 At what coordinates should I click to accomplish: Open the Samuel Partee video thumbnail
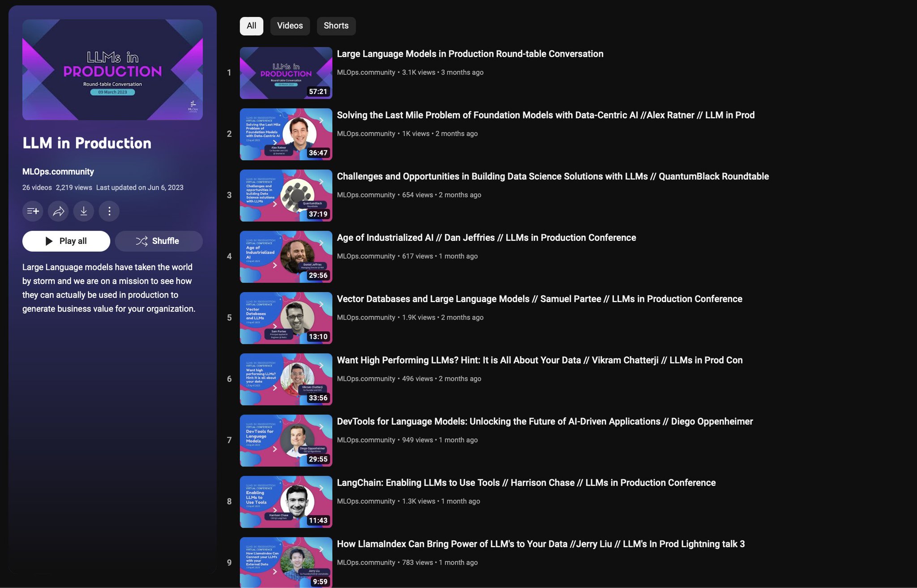286,318
